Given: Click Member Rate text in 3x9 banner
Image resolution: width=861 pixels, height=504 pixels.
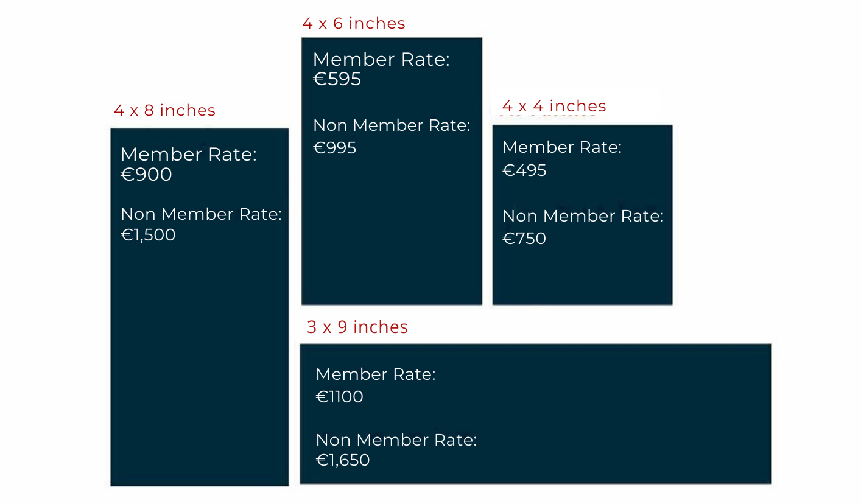Looking at the screenshot, I should tap(375, 374).
